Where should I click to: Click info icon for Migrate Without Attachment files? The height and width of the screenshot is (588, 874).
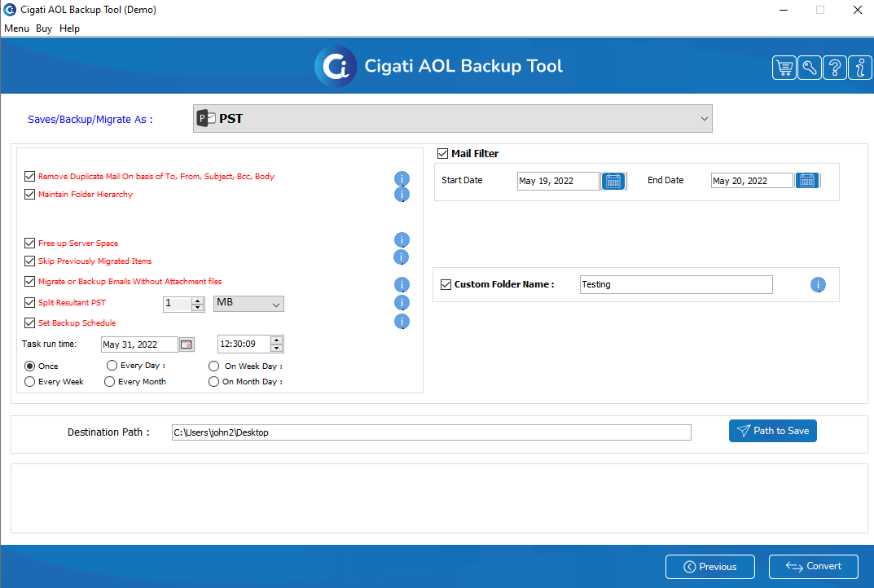click(402, 285)
